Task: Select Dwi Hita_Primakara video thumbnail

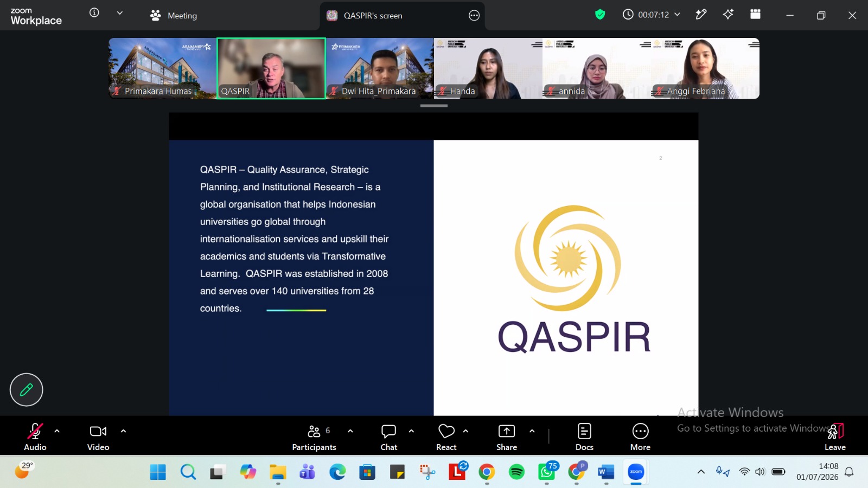Action: [x=380, y=68]
